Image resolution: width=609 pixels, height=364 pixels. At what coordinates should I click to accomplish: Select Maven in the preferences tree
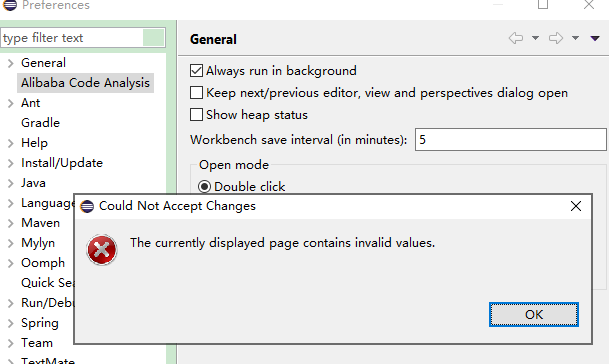(41, 223)
